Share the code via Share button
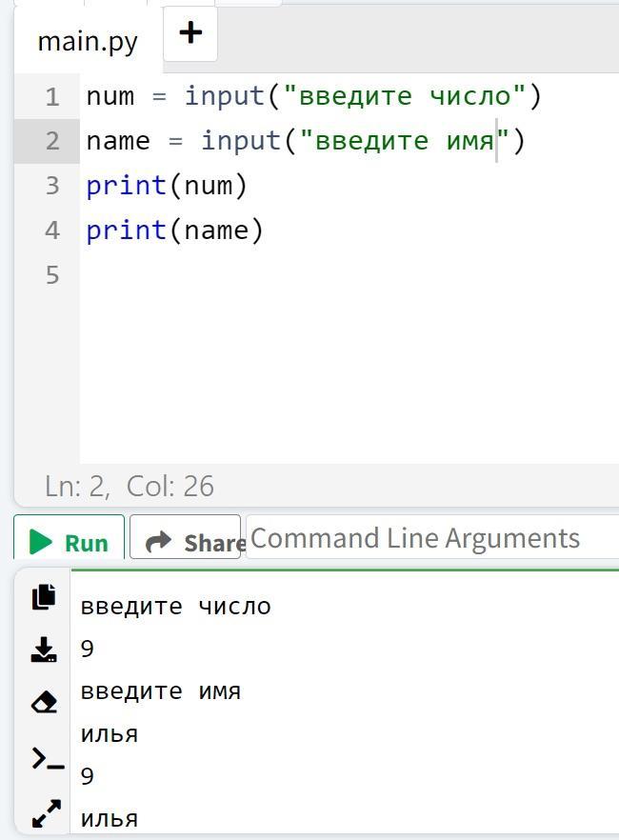Screen dimensions: 619x840 (x=186, y=537)
